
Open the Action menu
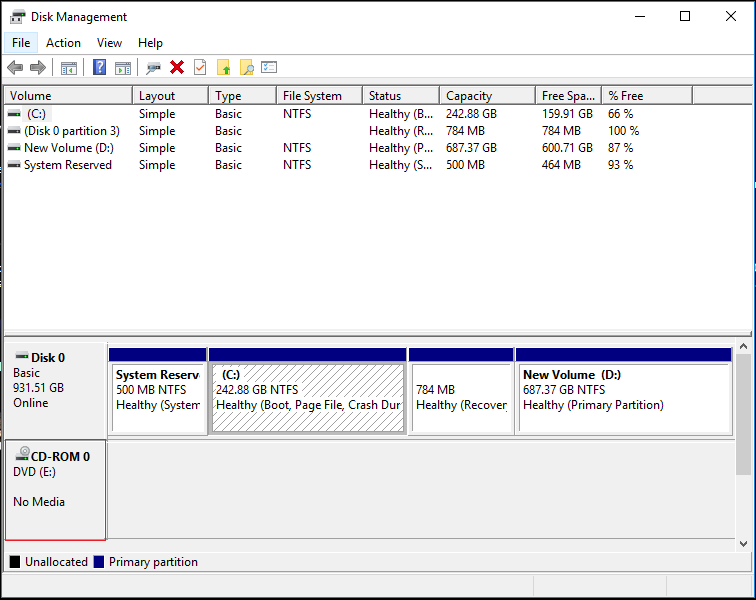click(x=63, y=43)
